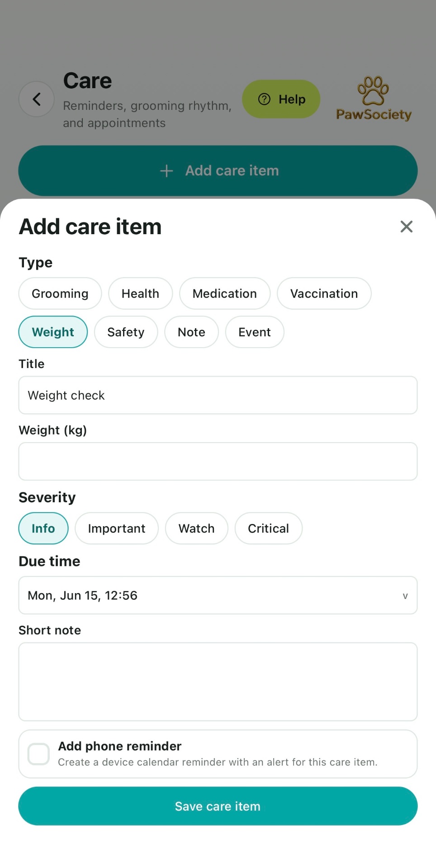
Task: Expand due time via chevron arrow
Action: (x=405, y=596)
